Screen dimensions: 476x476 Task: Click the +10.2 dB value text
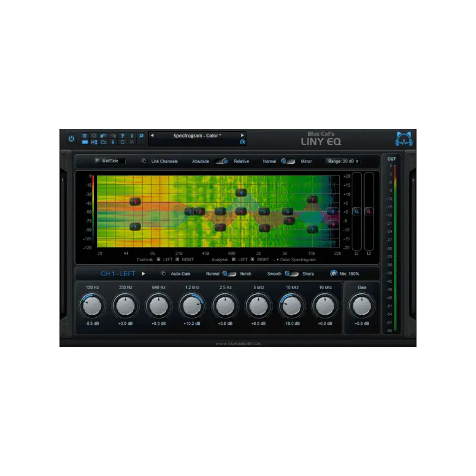[x=192, y=324]
